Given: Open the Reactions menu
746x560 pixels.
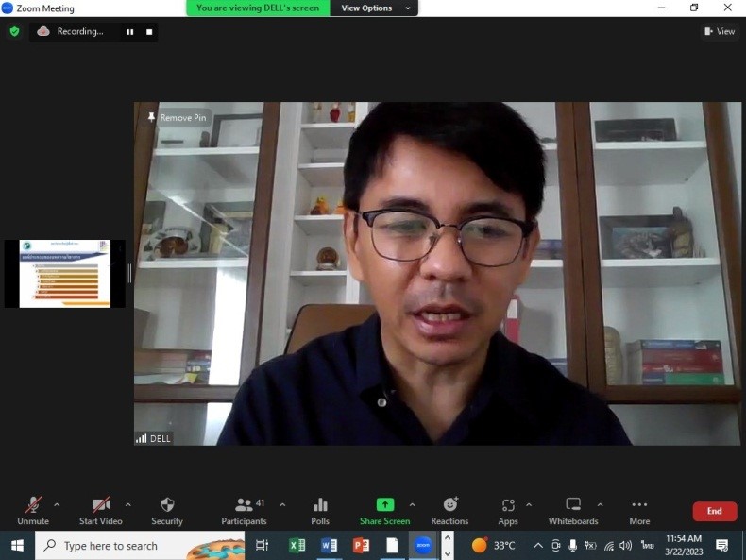Looking at the screenshot, I should pyautogui.click(x=449, y=510).
